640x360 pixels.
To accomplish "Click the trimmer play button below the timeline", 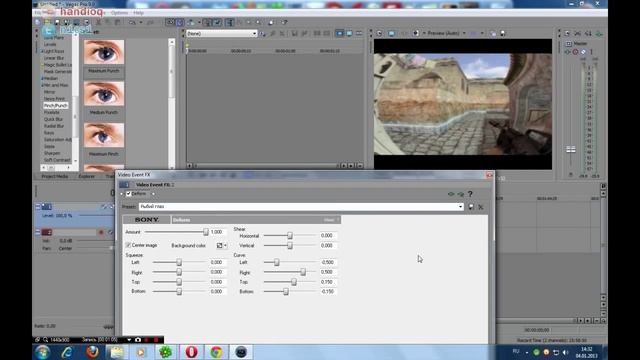I will [344, 166].
